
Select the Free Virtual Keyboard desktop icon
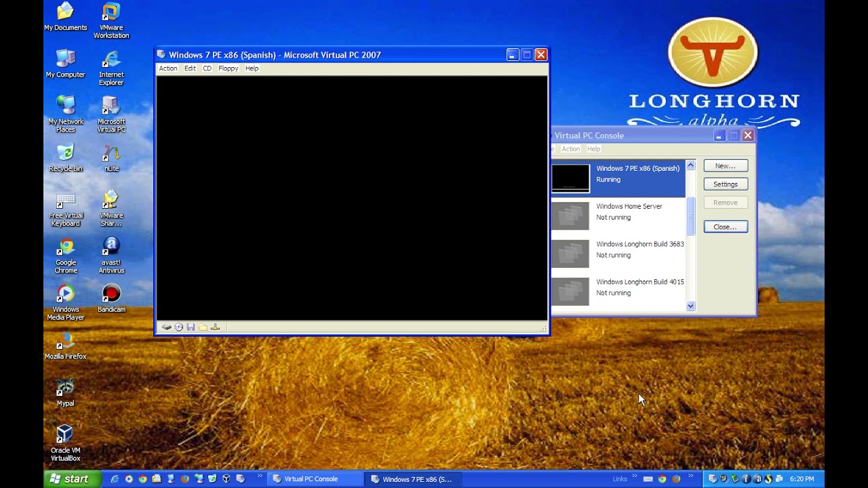65,209
